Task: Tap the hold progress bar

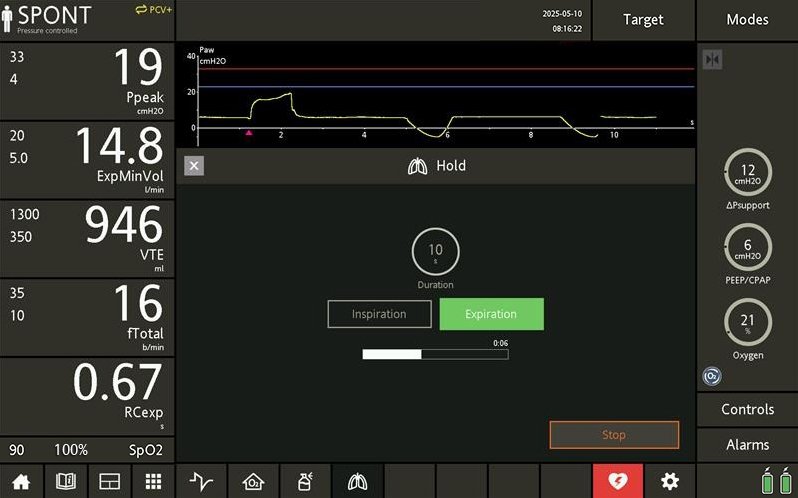Action: pos(435,355)
